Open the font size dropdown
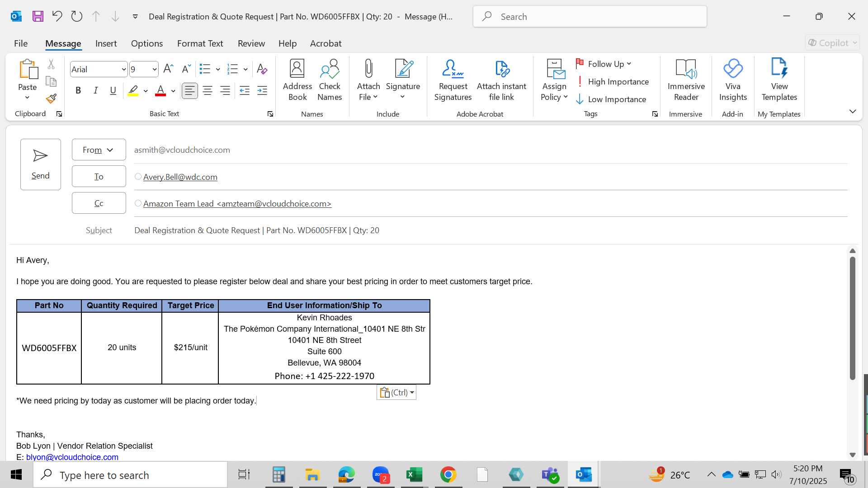 (154, 70)
